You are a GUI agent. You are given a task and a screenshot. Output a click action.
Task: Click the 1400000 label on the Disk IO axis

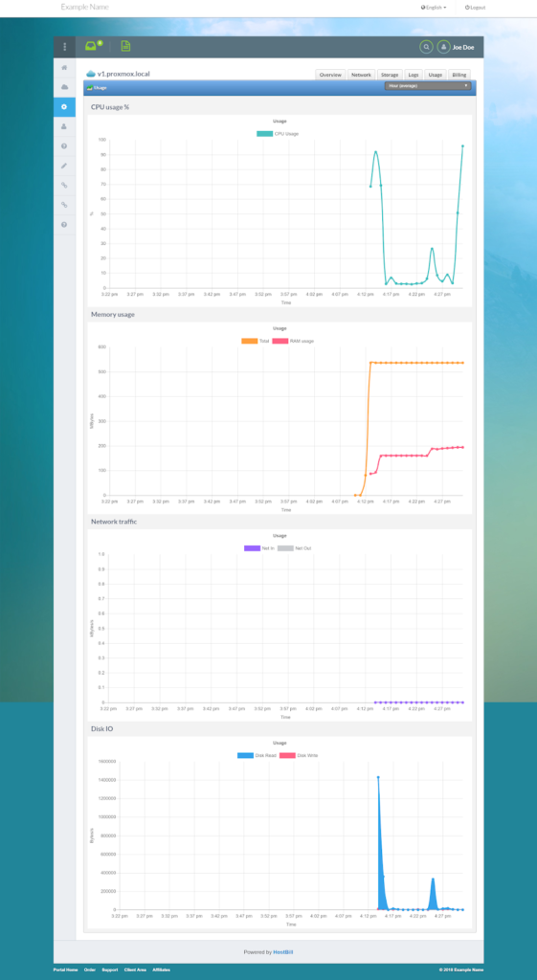(105, 780)
